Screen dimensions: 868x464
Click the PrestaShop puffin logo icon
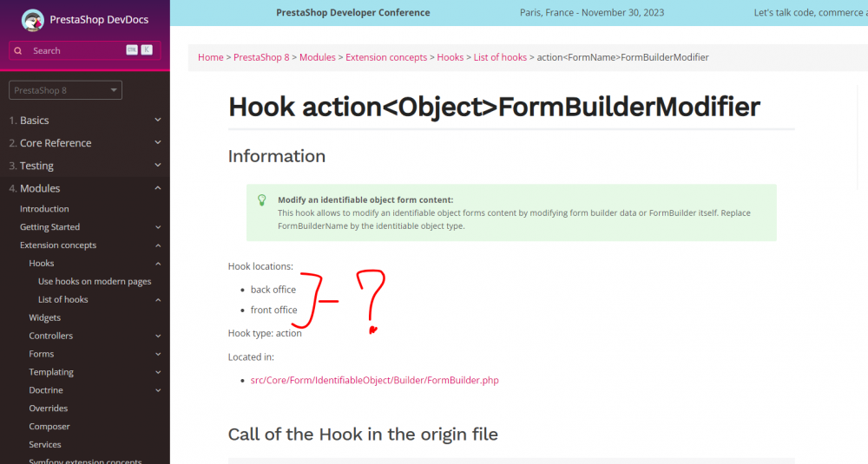click(x=33, y=20)
